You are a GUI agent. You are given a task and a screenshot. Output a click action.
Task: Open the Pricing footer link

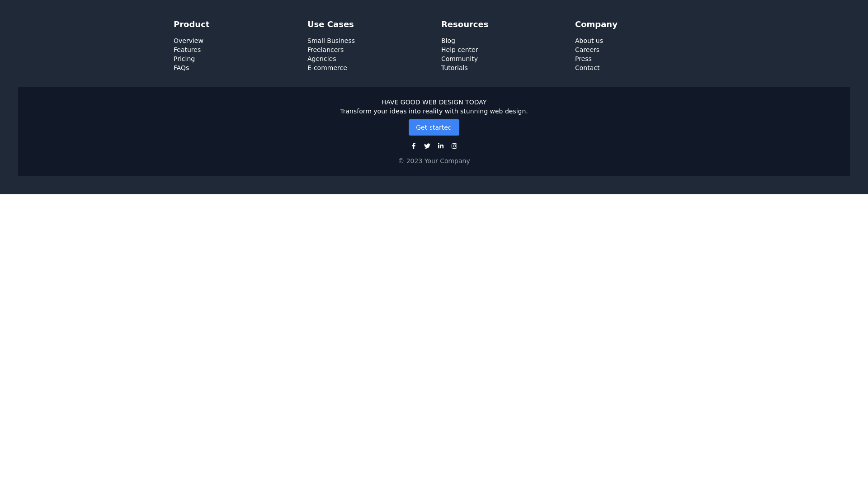pos(184,59)
